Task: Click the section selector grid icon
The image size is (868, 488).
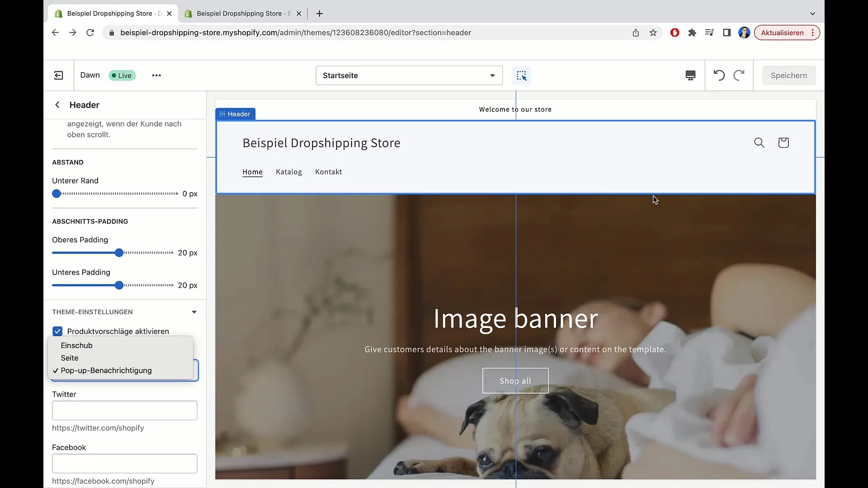Action: pos(521,75)
